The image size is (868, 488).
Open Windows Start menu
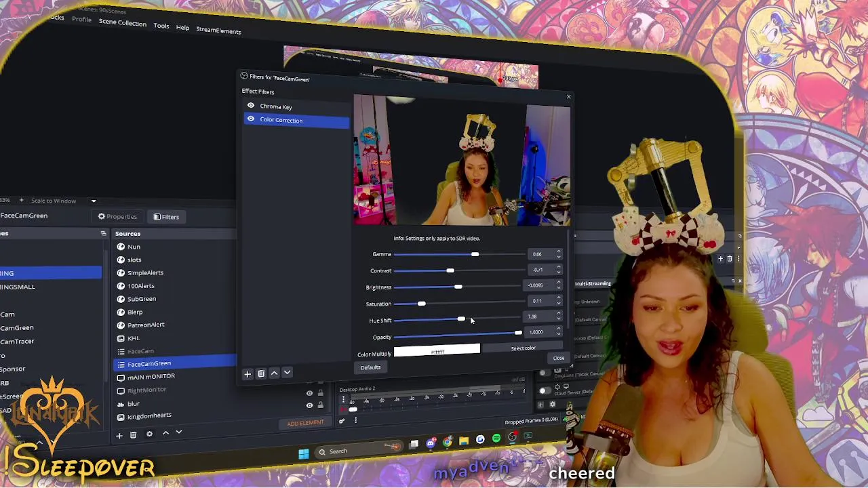[x=304, y=453]
